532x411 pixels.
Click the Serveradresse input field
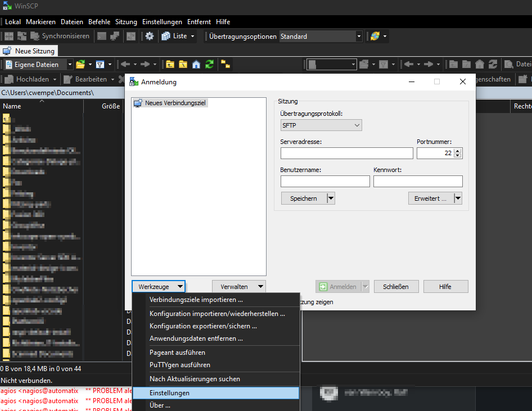pyautogui.click(x=347, y=153)
